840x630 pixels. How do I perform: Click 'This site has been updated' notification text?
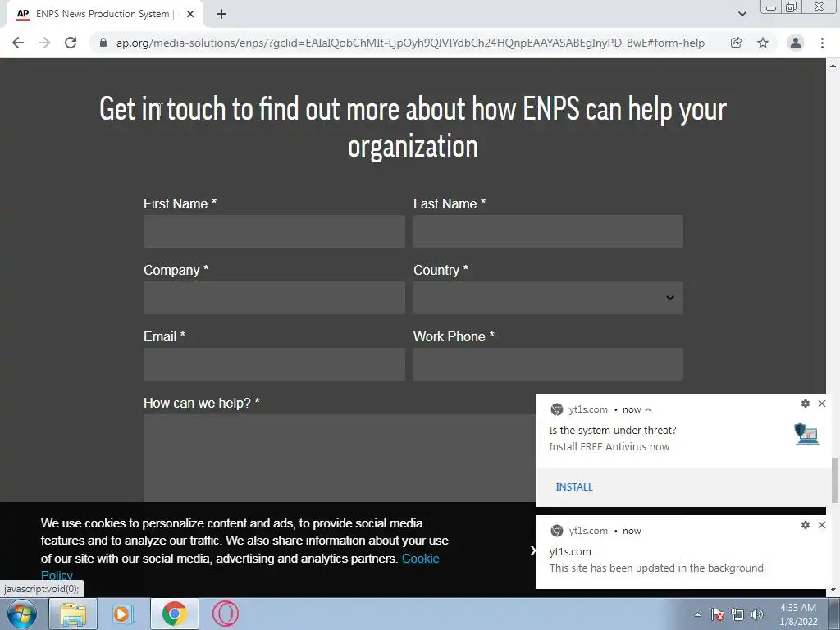pyautogui.click(x=657, y=568)
